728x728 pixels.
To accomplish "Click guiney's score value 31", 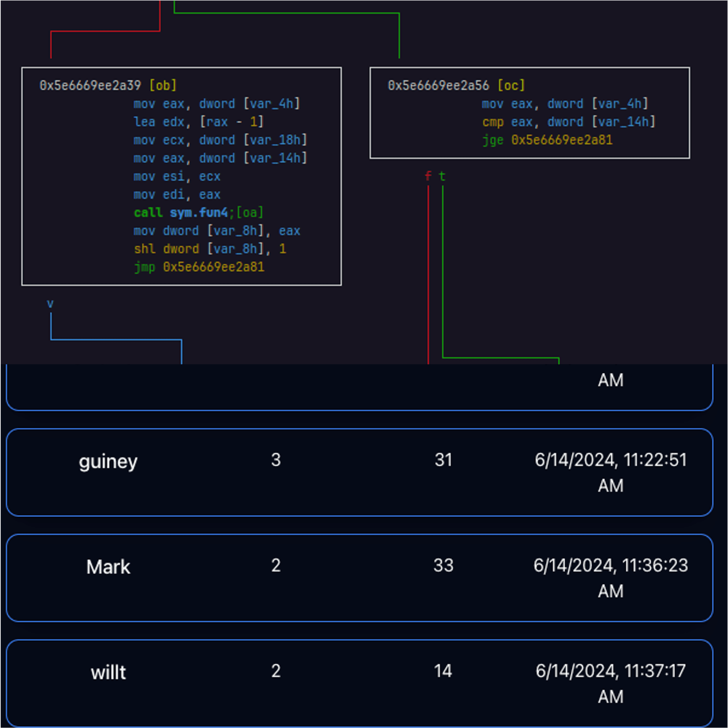I will coord(443,460).
